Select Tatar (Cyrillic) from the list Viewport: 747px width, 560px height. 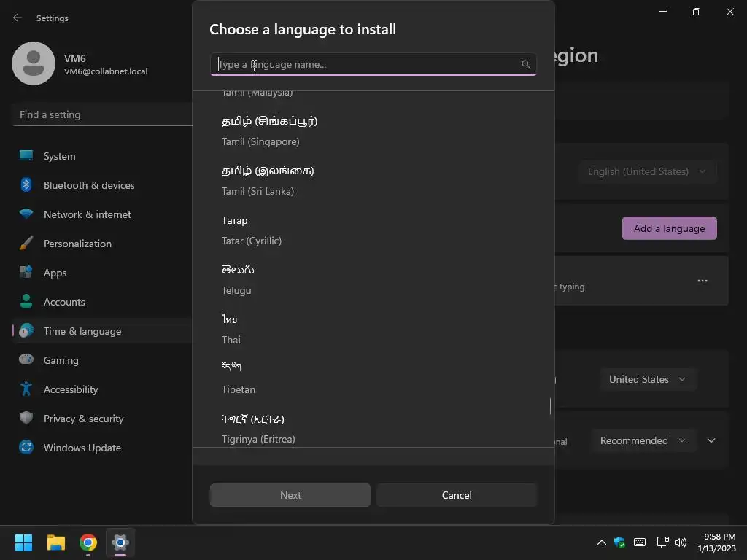(x=373, y=230)
